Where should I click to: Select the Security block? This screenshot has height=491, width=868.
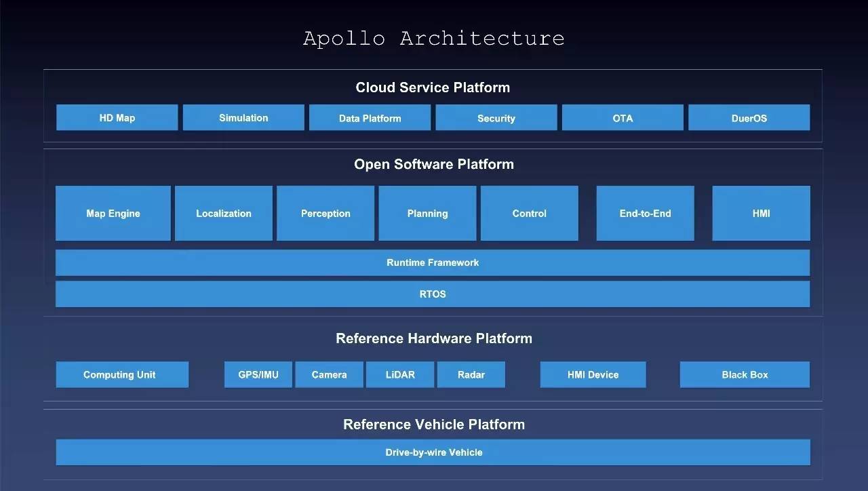point(496,117)
